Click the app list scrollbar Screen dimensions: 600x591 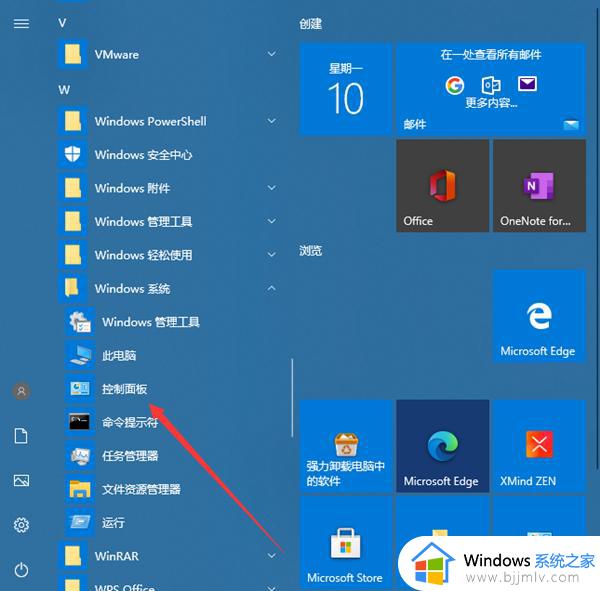click(x=292, y=398)
